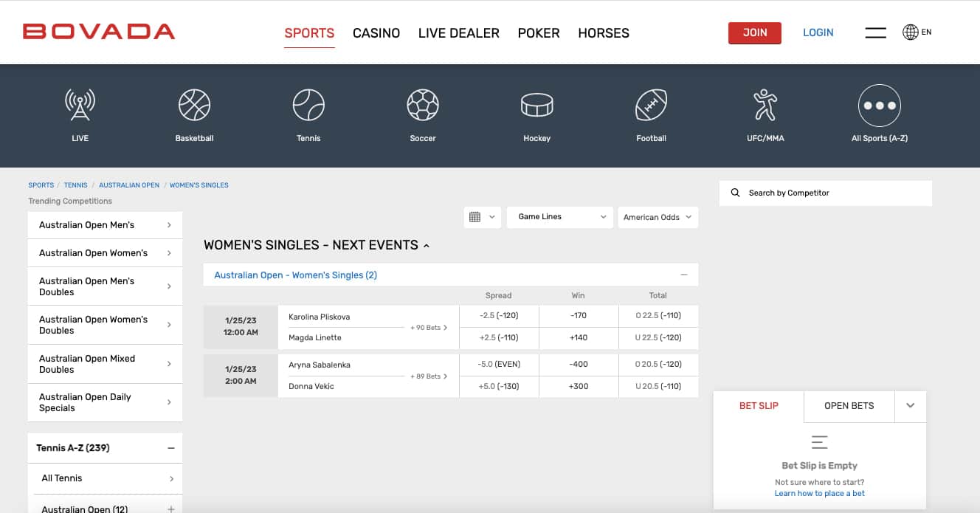
Task: Choose the Soccer ball icon
Action: [x=423, y=105]
